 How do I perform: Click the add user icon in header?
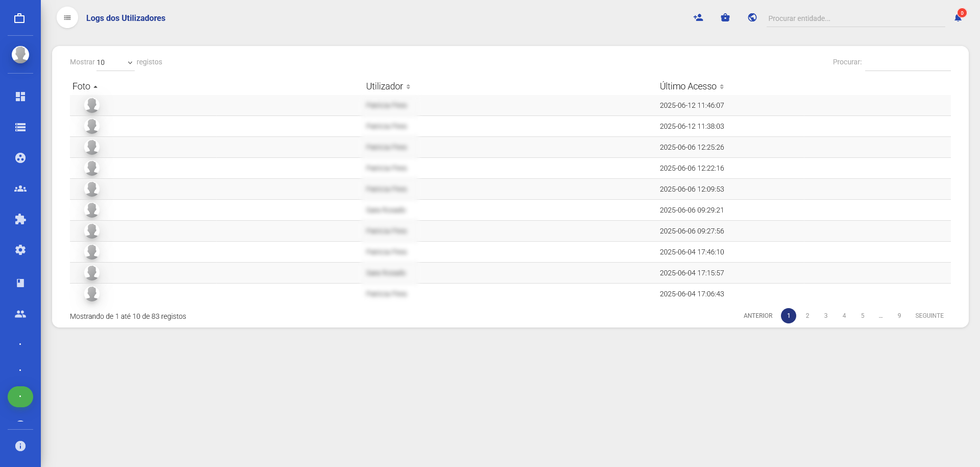698,18
